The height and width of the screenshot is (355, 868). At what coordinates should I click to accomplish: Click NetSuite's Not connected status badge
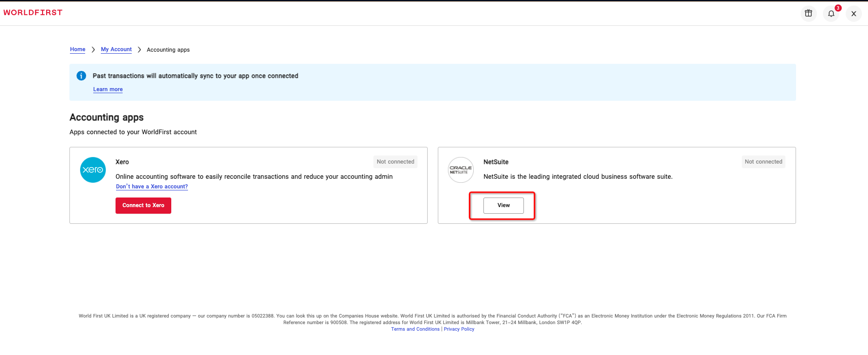click(x=763, y=162)
